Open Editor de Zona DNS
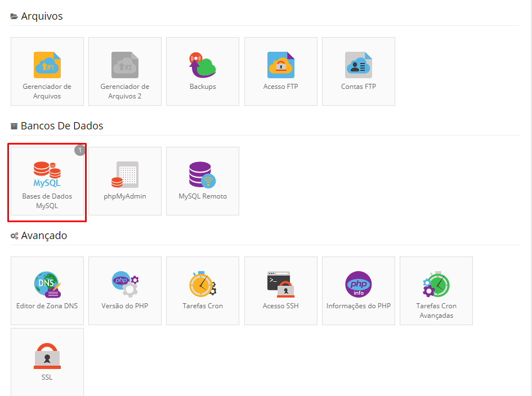This screenshot has width=532, height=396. [47, 290]
